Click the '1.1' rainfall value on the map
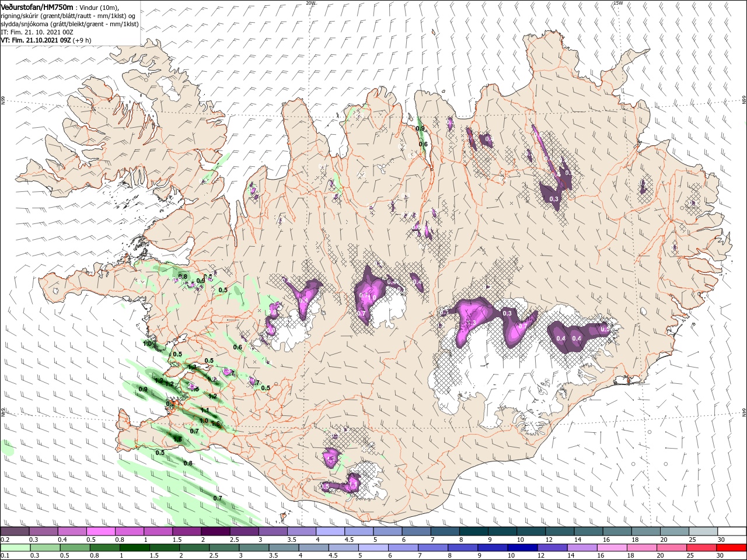The image size is (747, 560). [x=205, y=410]
